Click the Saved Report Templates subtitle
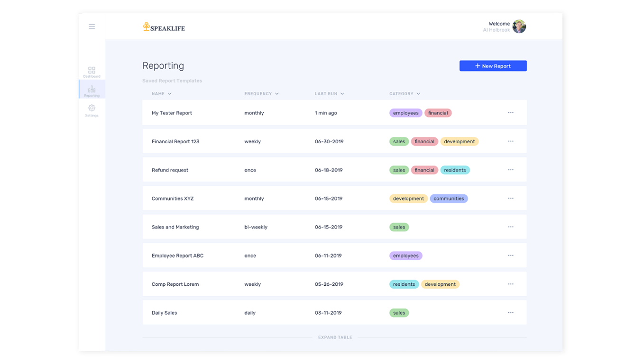The height and width of the screenshot is (364, 644). [172, 81]
